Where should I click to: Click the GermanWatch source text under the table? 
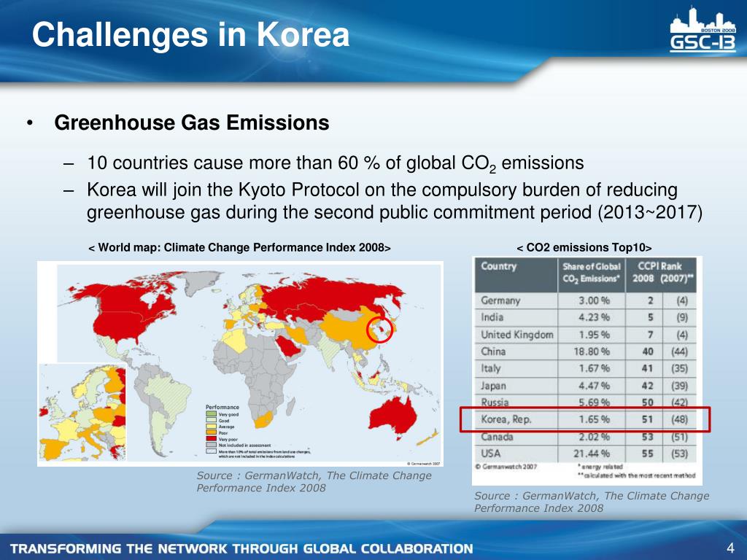pyautogui.click(x=592, y=502)
